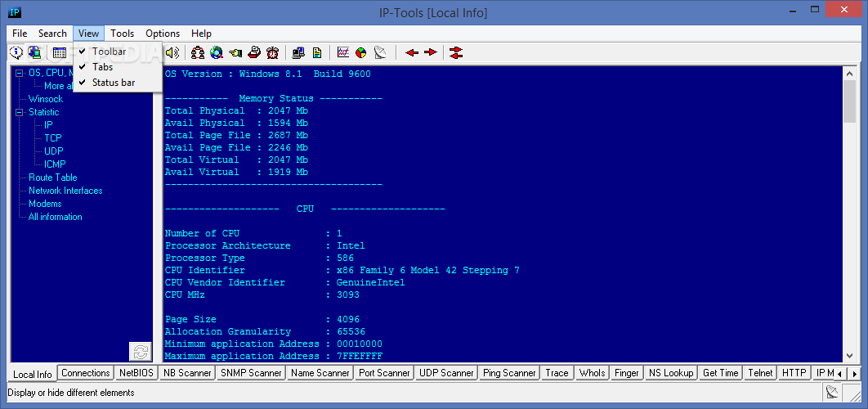Screen dimensions: 868x409
Task: Click the pointing hand Finger toolbar icon
Action: pos(235,52)
